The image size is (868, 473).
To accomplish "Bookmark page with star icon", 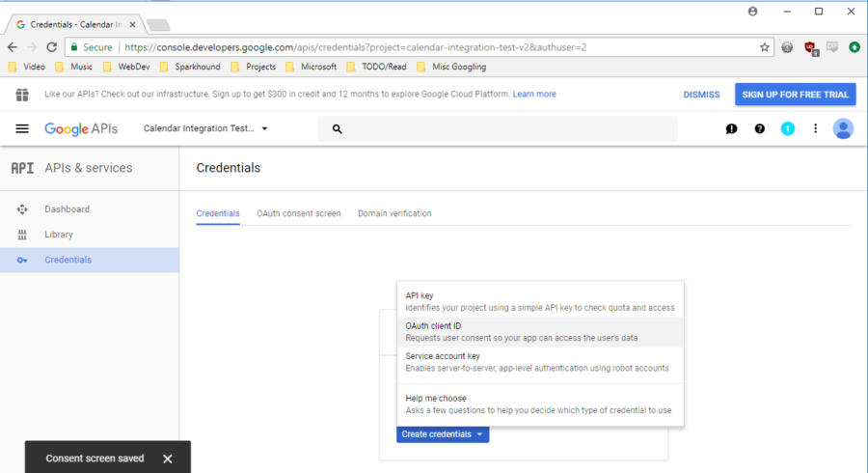I will (765, 47).
